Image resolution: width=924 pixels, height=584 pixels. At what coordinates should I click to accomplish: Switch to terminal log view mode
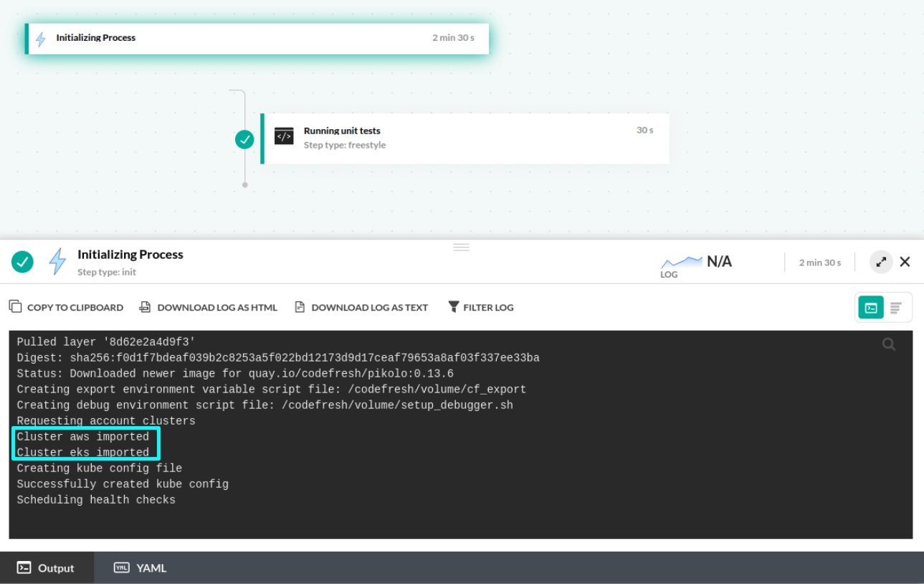pyautogui.click(x=871, y=308)
